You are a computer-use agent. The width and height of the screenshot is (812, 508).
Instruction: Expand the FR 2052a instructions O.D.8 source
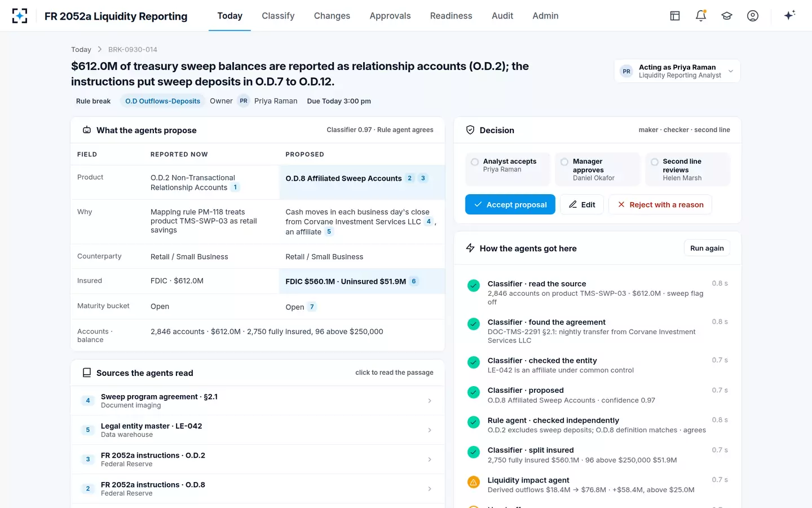258,489
